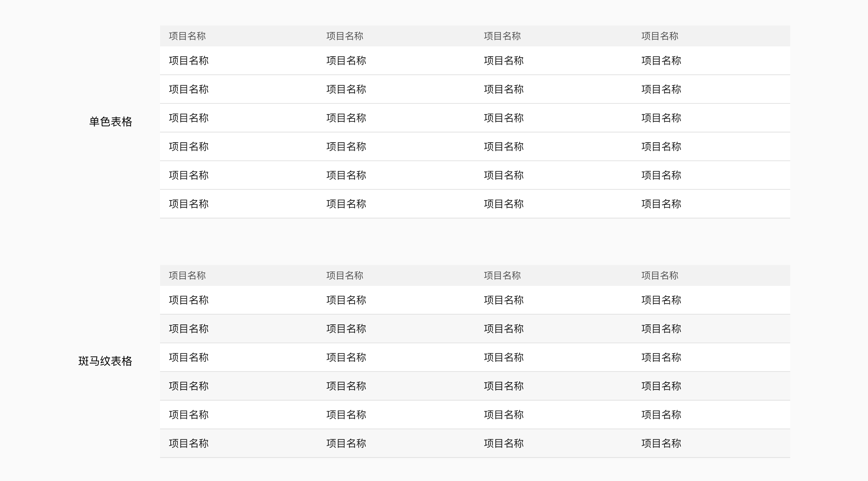Click the 斑马纹表格 label
The height and width of the screenshot is (481, 868).
(x=105, y=361)
